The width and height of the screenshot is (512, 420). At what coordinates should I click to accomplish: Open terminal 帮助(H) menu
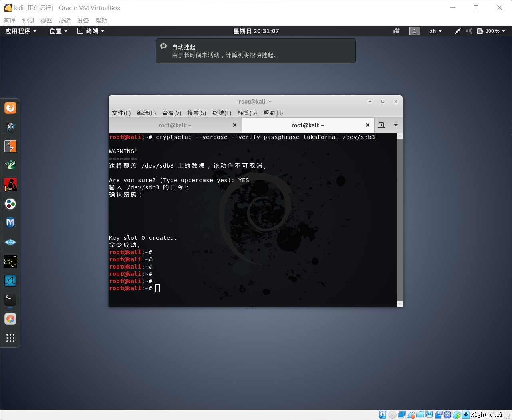point(273,113)
